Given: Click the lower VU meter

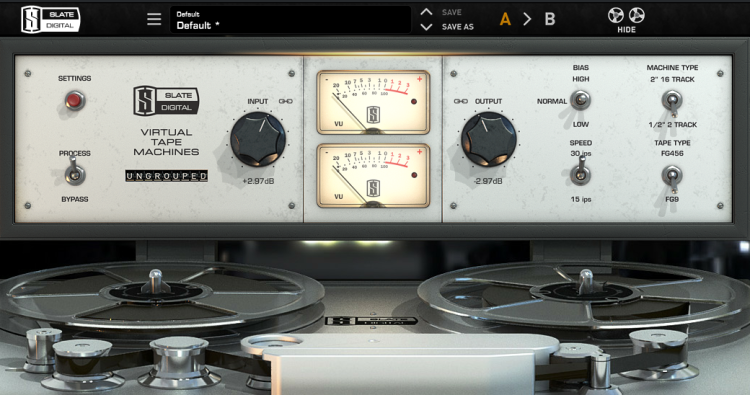Looking at the screenshot, I should click(x=373, y=176).
